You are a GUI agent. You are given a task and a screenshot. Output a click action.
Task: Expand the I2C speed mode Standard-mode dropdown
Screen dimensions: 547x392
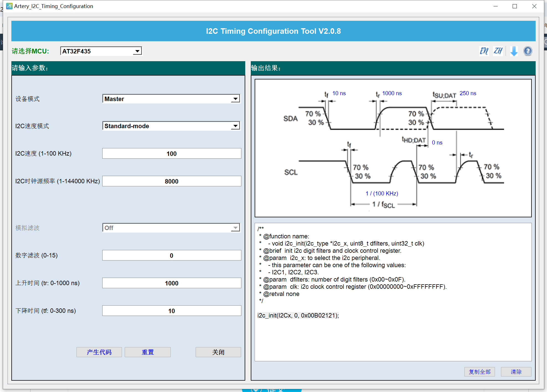172,126
